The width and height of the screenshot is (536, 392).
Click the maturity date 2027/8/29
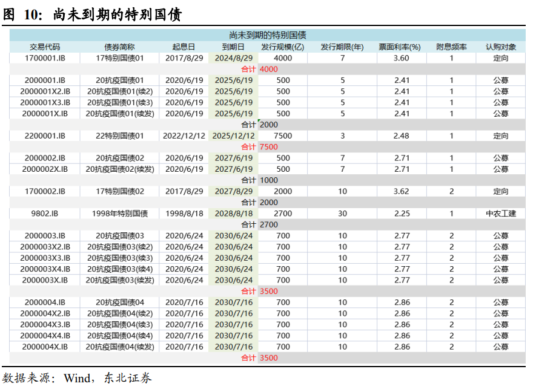pyautogui.click(x=233, y=191)
